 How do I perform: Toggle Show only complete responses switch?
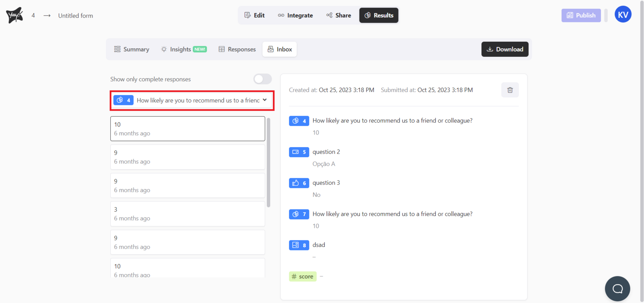(x=262, y=79)
